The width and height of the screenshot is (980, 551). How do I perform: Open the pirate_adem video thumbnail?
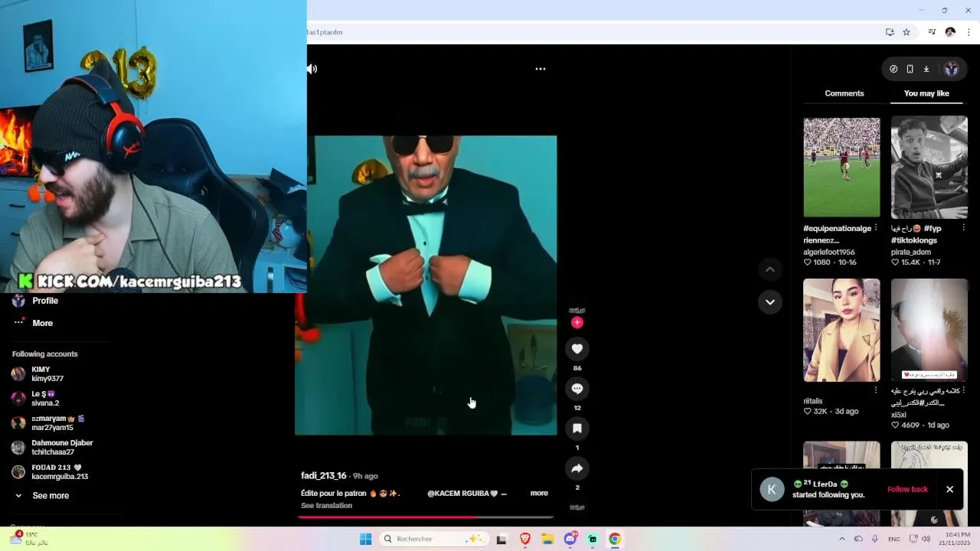click(929, 167)
